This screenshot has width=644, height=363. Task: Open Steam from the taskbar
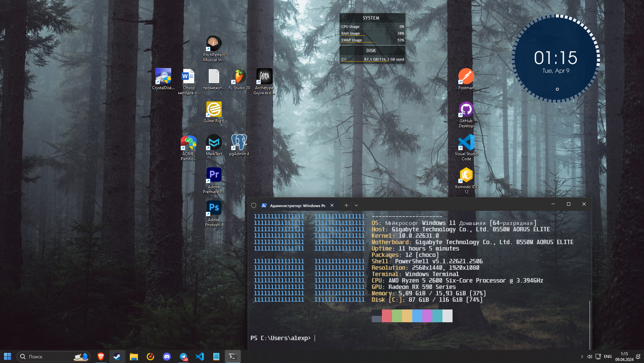pyautogui.click(x=117, y=356)
